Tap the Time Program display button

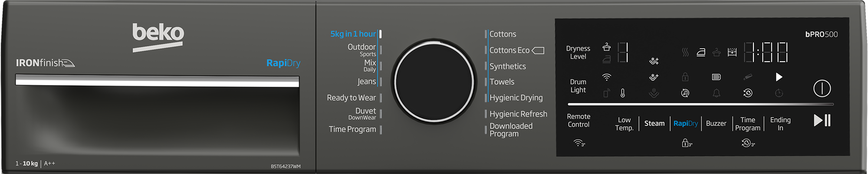[x=748, y=124]
